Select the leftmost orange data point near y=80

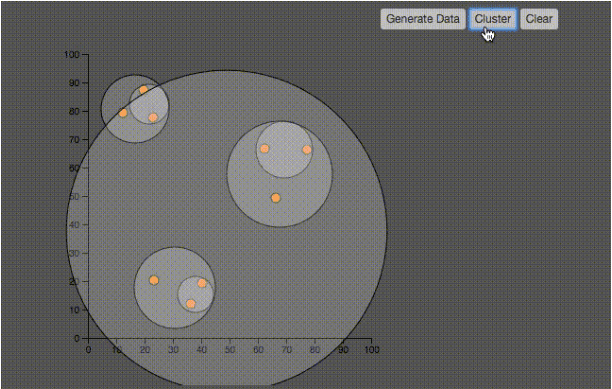tap(123, 113)
